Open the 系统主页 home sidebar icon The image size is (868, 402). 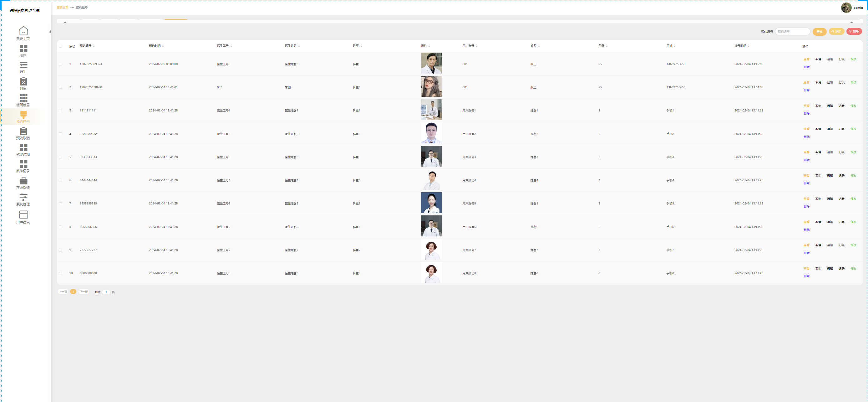click(23, 31)
